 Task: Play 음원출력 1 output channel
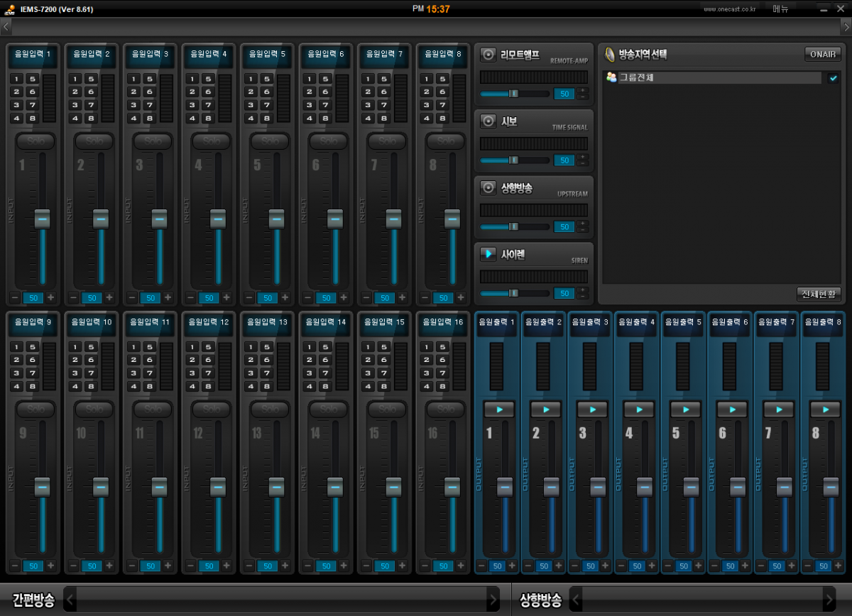(499, 409)
